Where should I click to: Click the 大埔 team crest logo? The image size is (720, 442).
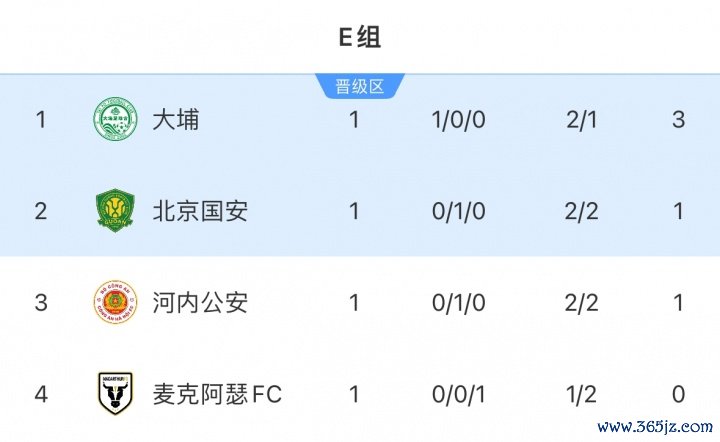pyautogui.click(x=115, y=118)
